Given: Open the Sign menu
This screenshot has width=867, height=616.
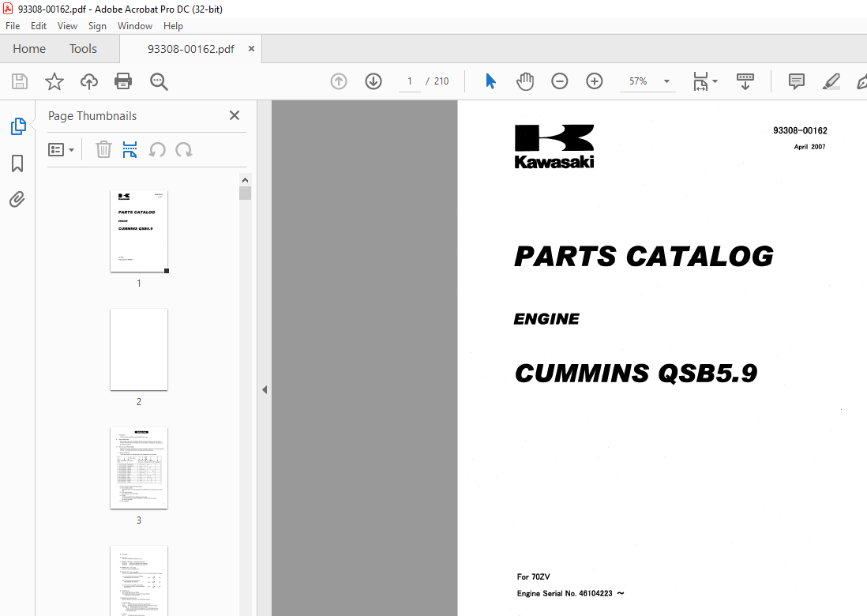Looking at the screenshot, I should pos(97,26).
